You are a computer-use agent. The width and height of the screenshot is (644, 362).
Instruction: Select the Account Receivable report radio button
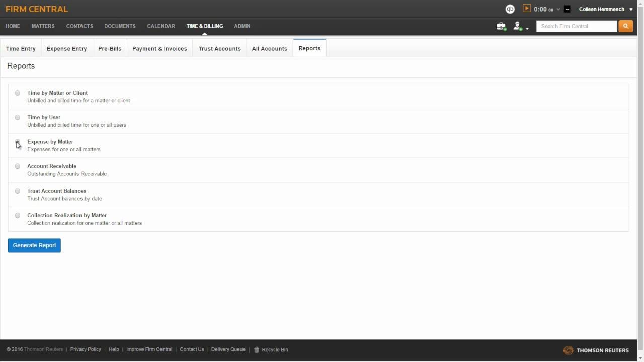coord(18,166)
